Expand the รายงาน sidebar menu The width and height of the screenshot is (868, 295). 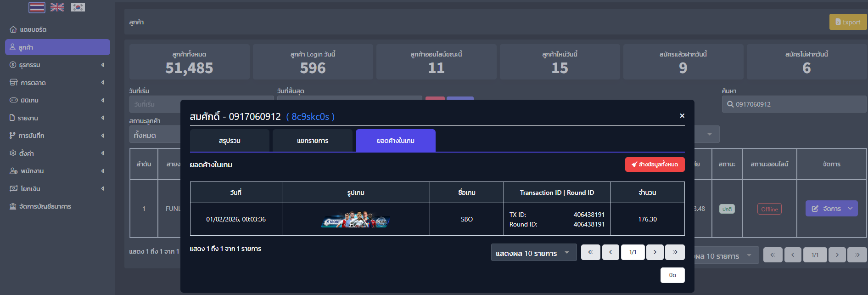click(x=57, y=118)
